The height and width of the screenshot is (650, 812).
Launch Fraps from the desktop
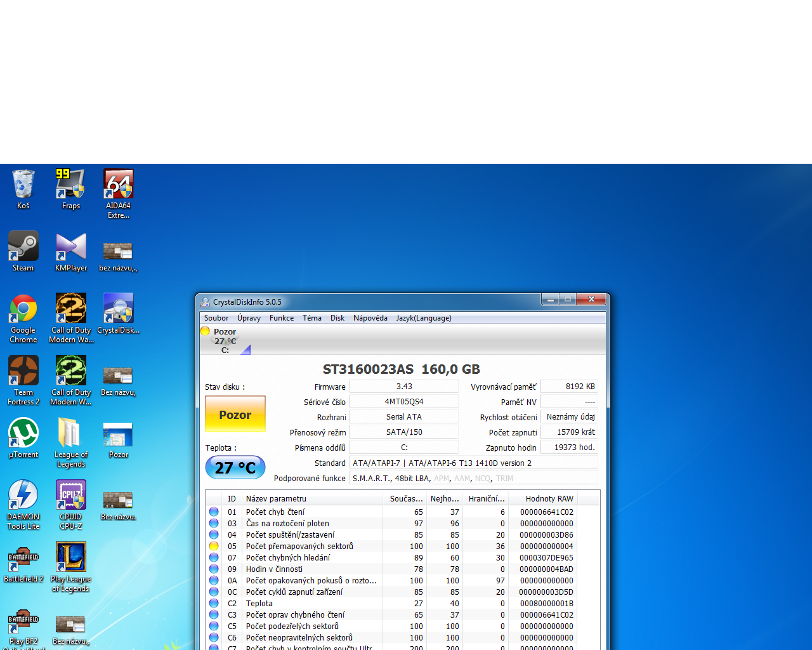70,189
